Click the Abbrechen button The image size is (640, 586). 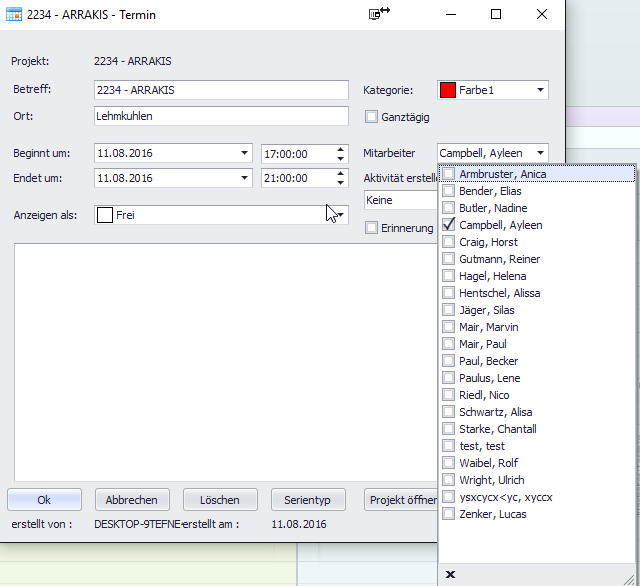[132, 500]
